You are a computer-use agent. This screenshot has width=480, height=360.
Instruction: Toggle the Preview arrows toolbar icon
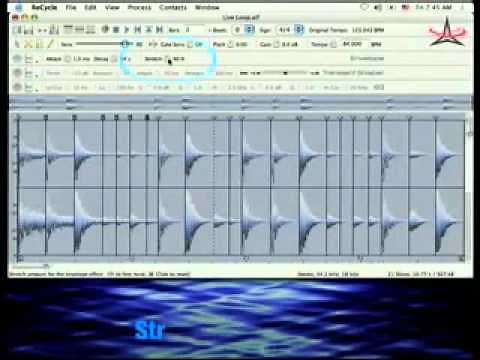pyautogui.click(x=42, y=30)
